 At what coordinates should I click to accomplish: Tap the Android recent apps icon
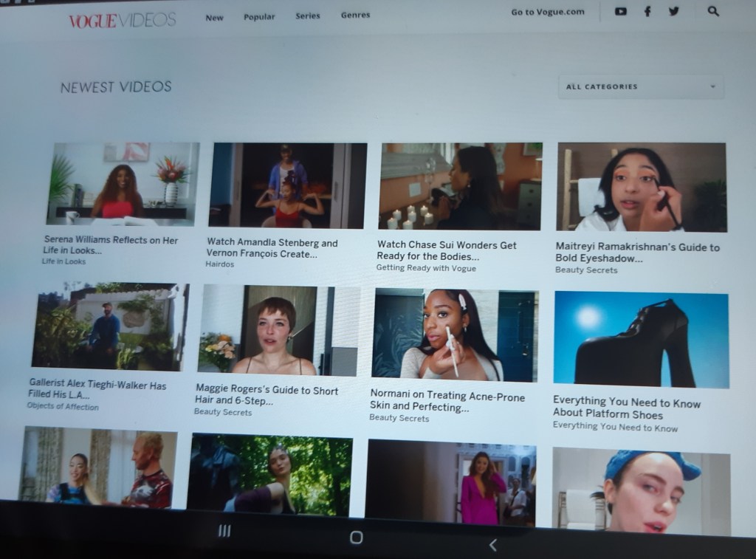pyautogui.click(x=224, y=531)
